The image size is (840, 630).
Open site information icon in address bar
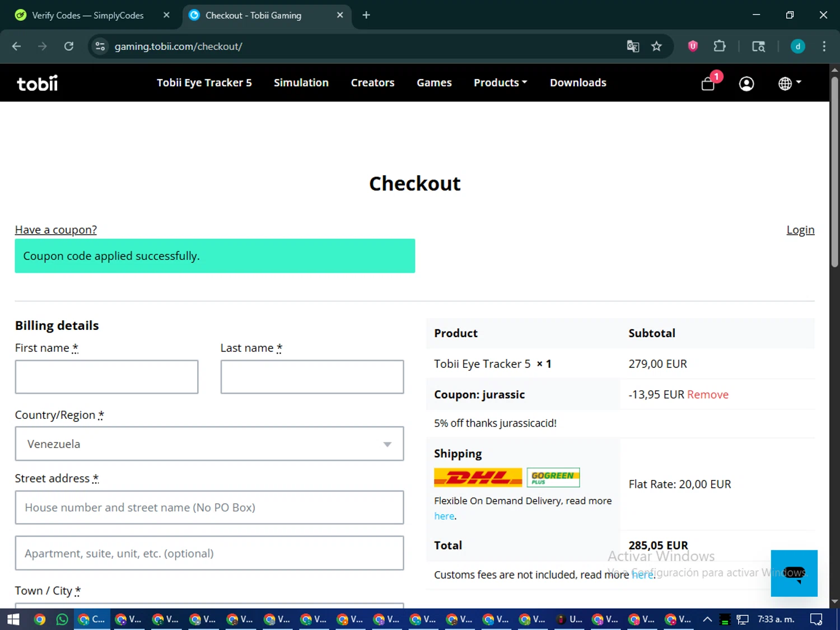100,46
